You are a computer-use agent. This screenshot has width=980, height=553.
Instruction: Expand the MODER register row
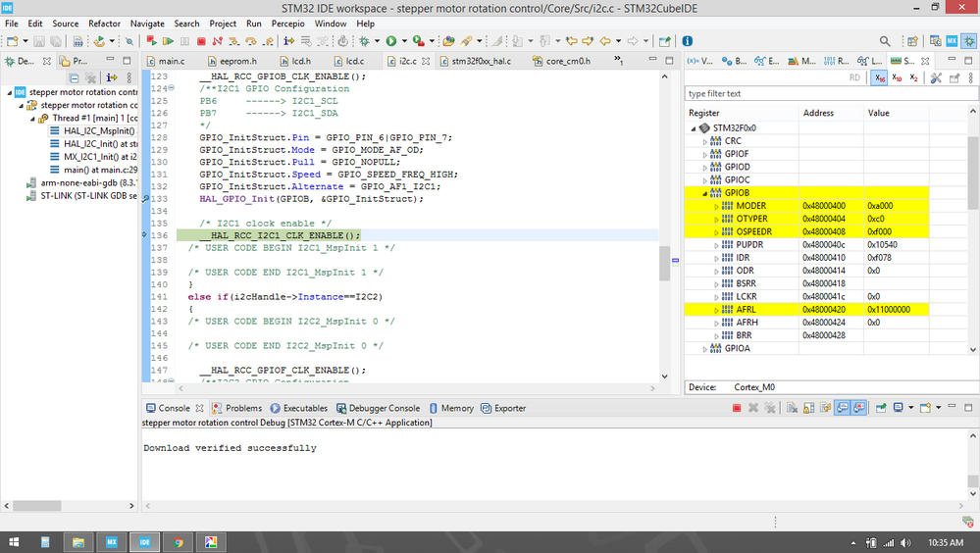[716, 207]
